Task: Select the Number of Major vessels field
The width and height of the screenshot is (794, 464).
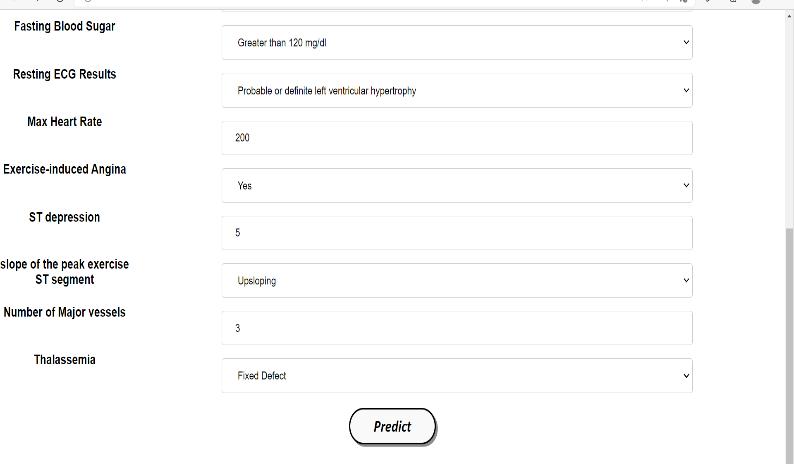Action: pyautogui.click(x=456, y=328)
